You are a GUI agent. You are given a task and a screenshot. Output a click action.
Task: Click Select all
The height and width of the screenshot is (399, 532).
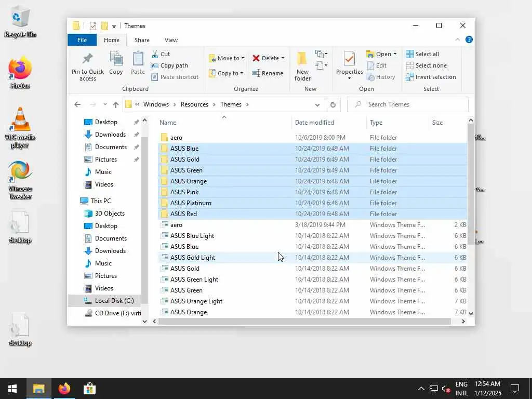pyautogui.click(x=422, y=54)
